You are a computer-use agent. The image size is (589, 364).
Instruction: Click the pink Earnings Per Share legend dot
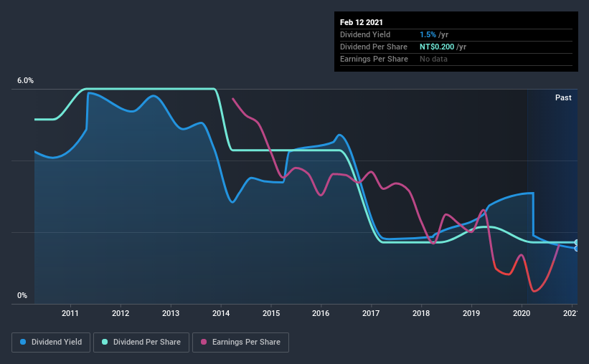(204, 342)
